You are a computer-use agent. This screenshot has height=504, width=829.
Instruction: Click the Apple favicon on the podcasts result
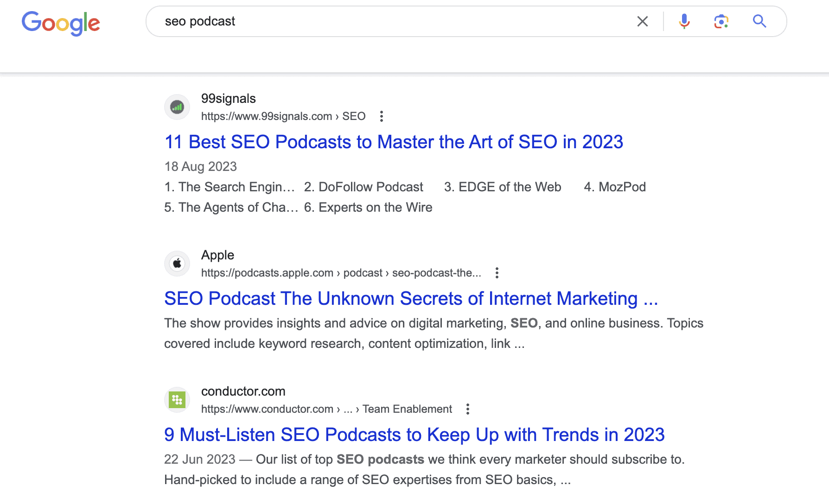click(x=177, y=264)
